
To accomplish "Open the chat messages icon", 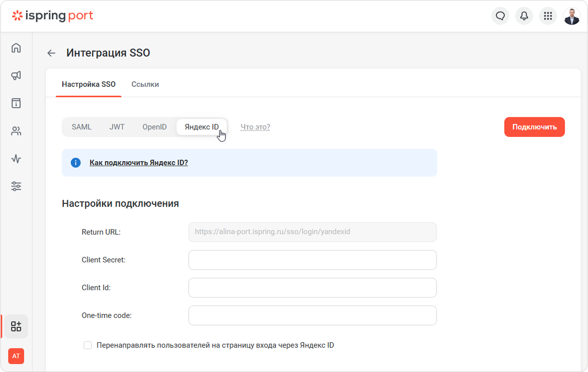I will 500,16.
